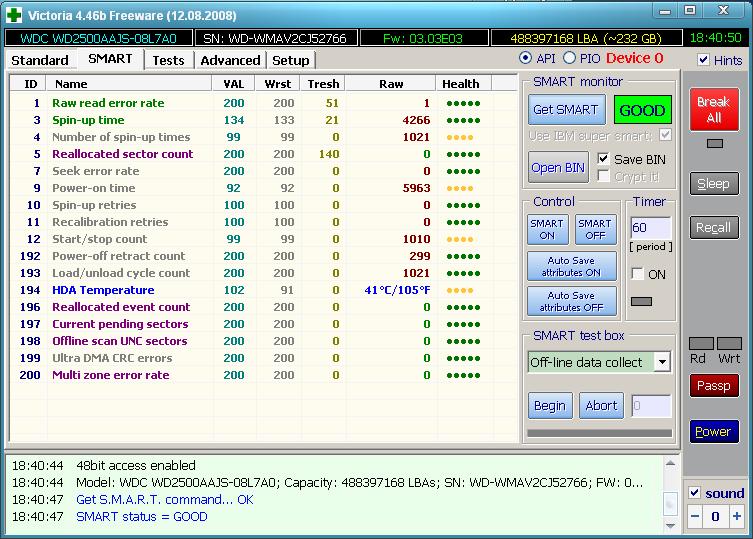The image size is (753, 539).
Task: Decrease sound volume with minus button
Action: 695,516
